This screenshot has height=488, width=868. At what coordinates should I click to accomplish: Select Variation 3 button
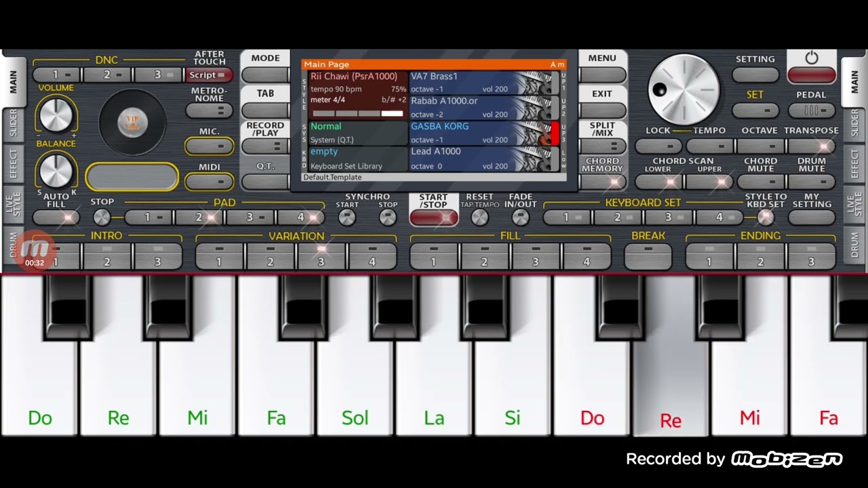click(x=321, y=256)
